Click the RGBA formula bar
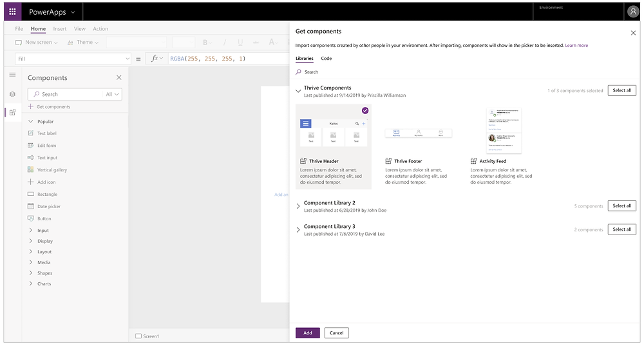 click(x=228, y=59)
